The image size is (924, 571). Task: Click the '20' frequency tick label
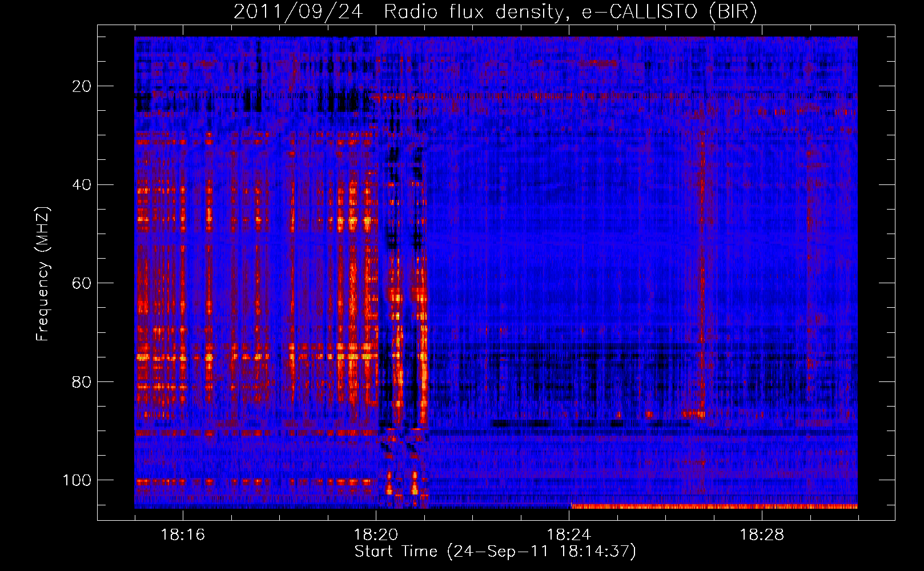[x=82, y=86]
